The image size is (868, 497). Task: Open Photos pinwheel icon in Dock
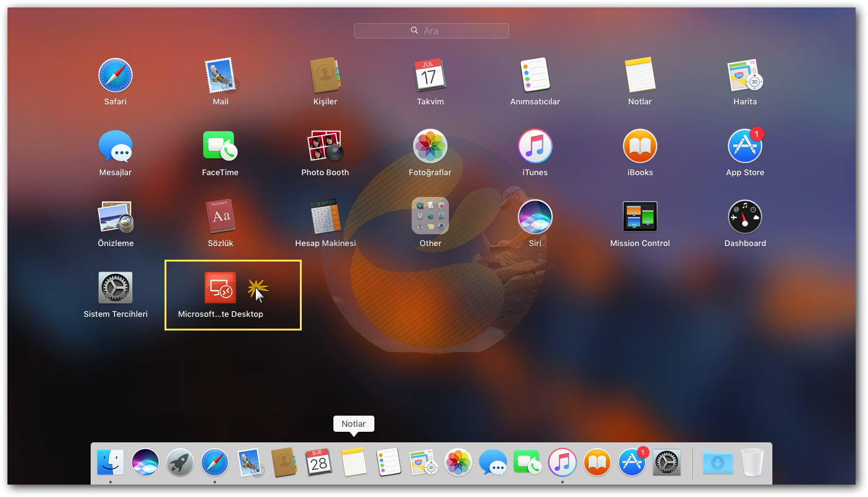click(x=458, y=462)
